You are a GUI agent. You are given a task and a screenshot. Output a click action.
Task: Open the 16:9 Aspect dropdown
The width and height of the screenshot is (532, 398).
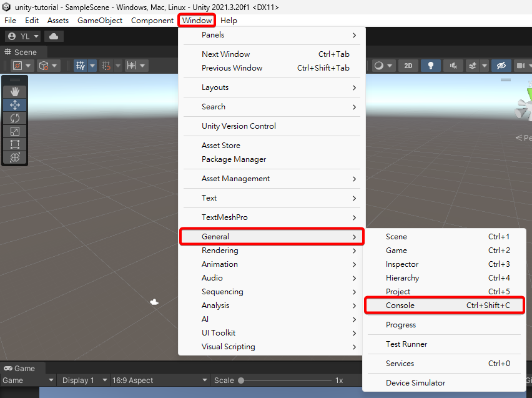click(x=159, y=381)
